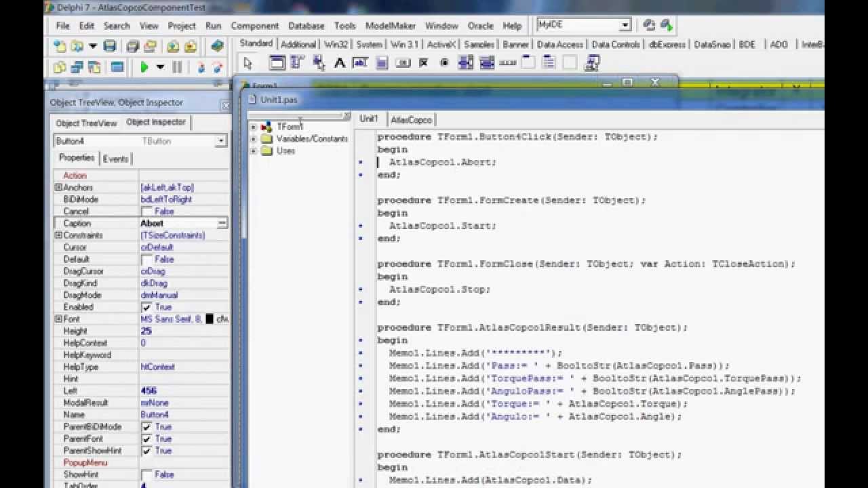Toggle the Cancel property checkbox
868x488 pixels.
146,211
